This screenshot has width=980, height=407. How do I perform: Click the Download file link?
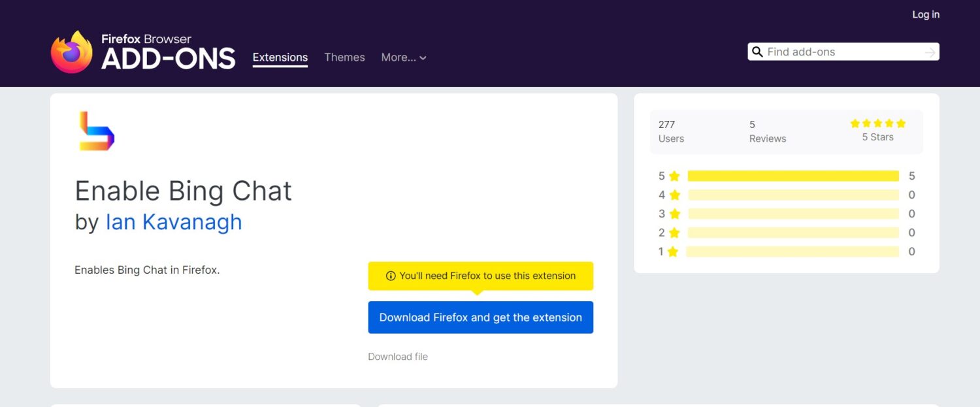(398, 357)
